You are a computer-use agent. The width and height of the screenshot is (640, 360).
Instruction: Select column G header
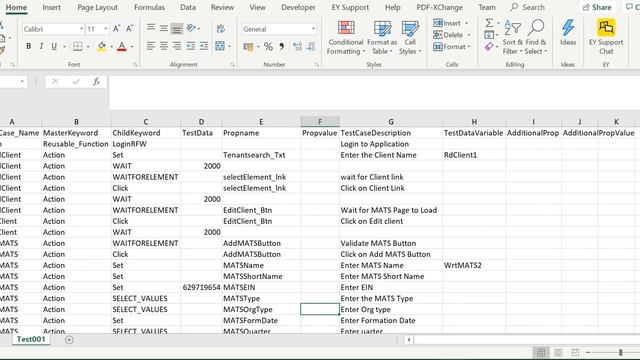coord(391,122)
